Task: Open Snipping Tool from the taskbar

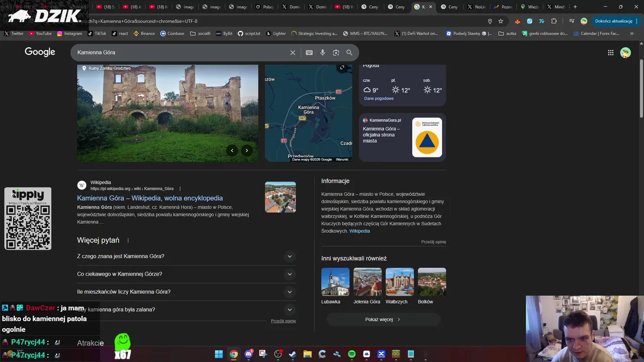Action: pyautogui.click(x=263, y=354)
